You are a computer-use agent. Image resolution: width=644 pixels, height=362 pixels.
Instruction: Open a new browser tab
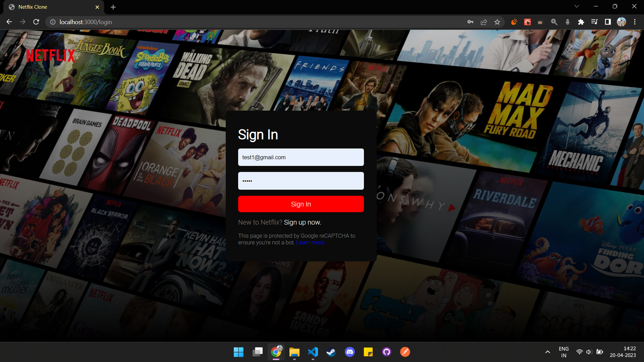pos(113,7)
